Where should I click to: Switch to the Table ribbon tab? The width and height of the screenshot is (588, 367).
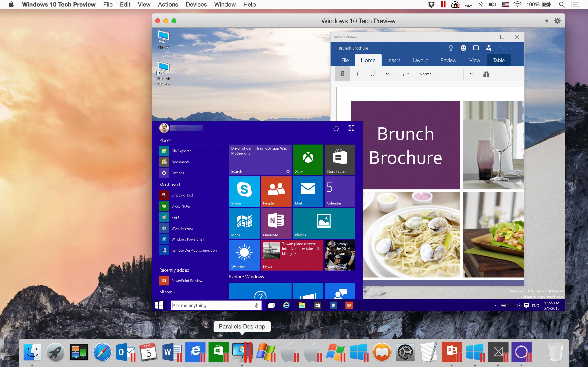pos(499,60)
